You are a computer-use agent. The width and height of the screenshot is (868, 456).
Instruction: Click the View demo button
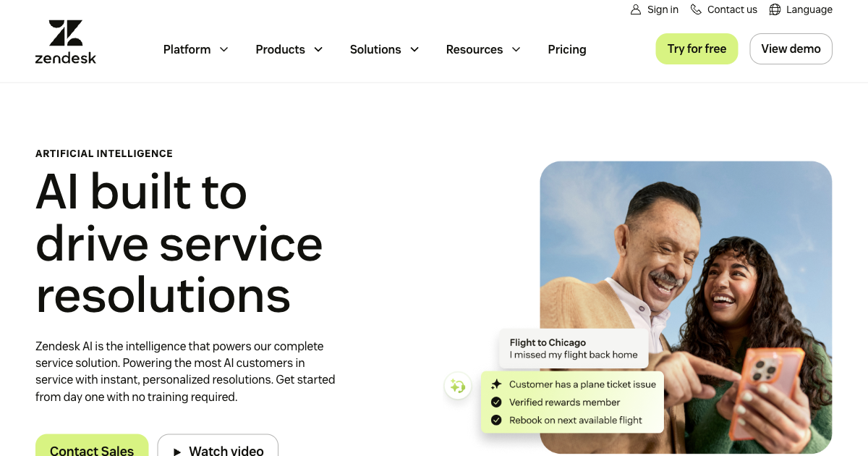coord(791,48)
